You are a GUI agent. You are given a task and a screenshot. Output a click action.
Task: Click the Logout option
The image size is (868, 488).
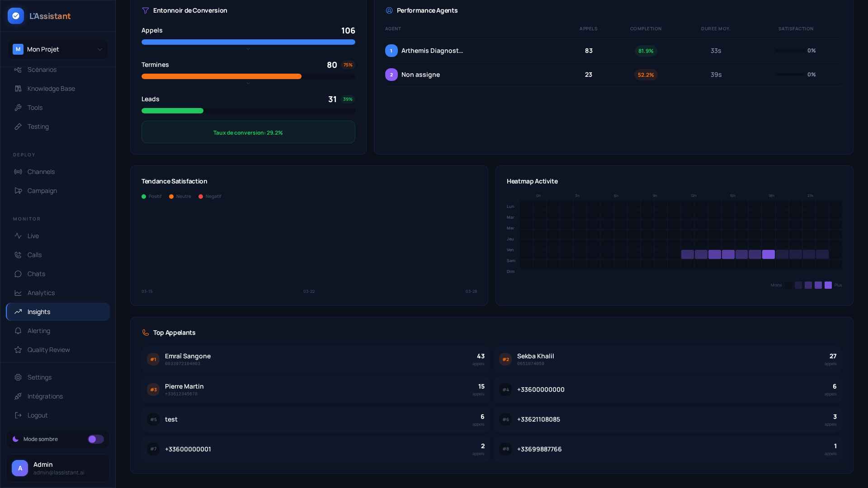[x=37, y=415]
